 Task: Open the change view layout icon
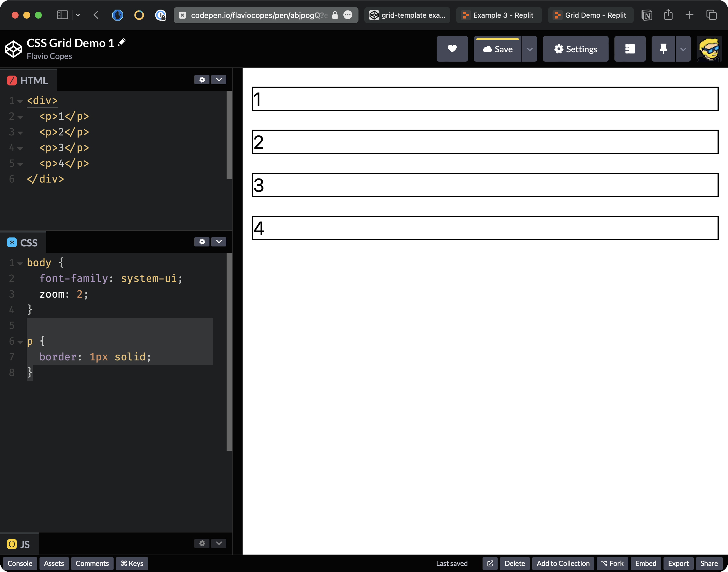(x=630, y=49)
